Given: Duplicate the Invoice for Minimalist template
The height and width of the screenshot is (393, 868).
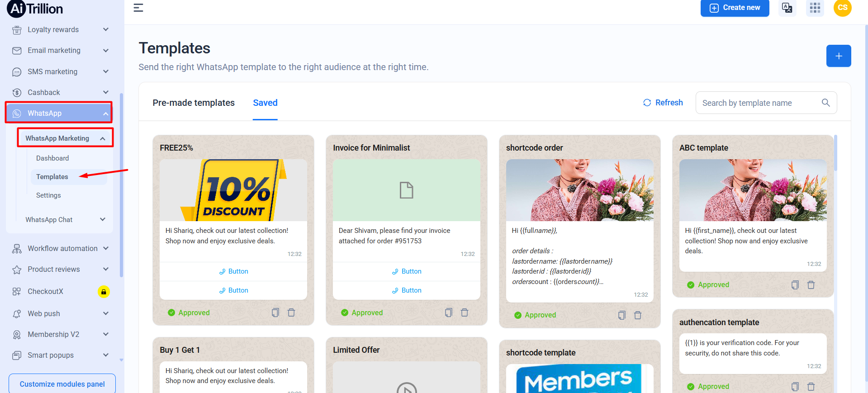Looking at the screenshot, I should [448, 313].
